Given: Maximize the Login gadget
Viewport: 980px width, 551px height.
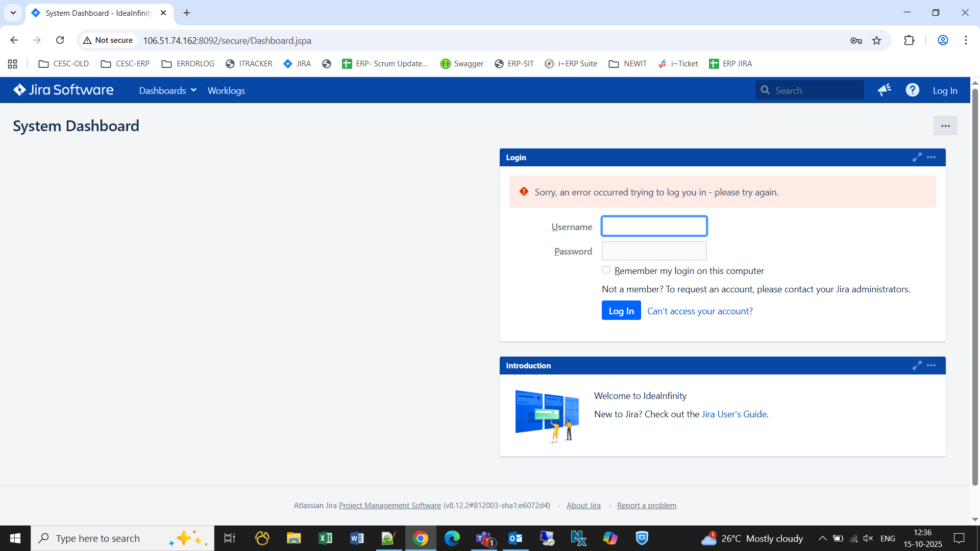Looking at the screenshot, I should [917, 158].
